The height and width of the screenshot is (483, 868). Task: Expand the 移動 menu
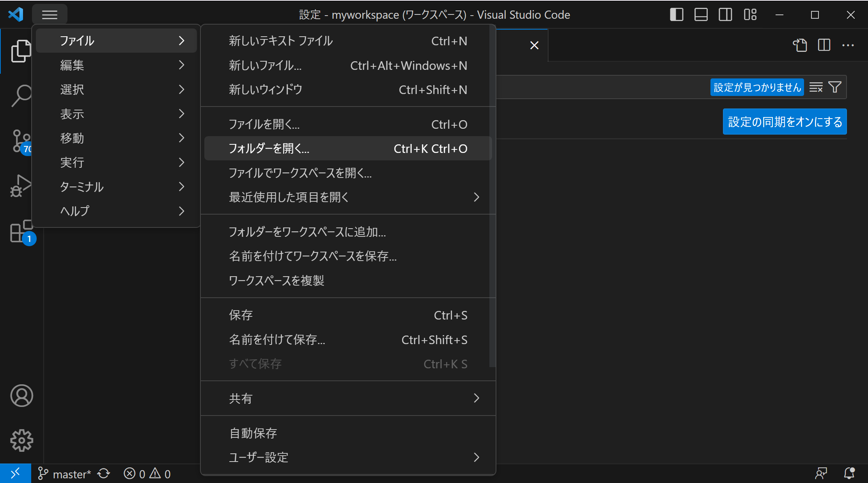pos(116,138)
